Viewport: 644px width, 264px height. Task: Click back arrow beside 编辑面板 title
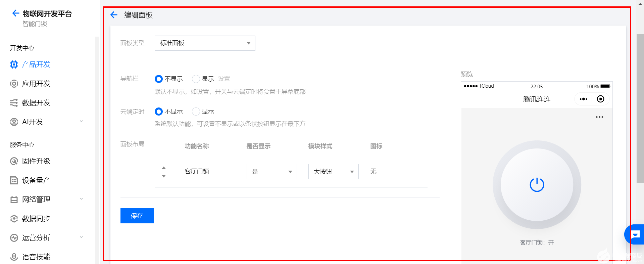coord(114,15)
